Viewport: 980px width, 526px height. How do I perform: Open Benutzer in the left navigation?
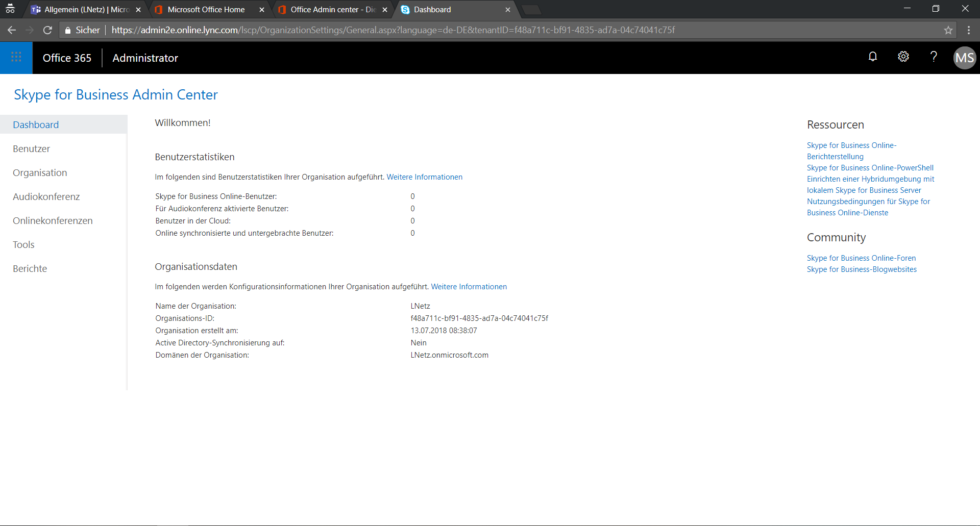pos(32,149)
